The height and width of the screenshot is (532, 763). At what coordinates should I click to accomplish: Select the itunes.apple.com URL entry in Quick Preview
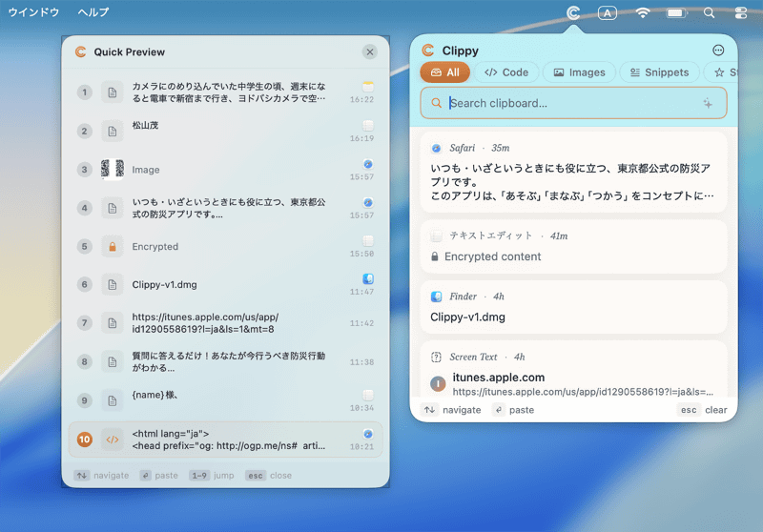225,323
